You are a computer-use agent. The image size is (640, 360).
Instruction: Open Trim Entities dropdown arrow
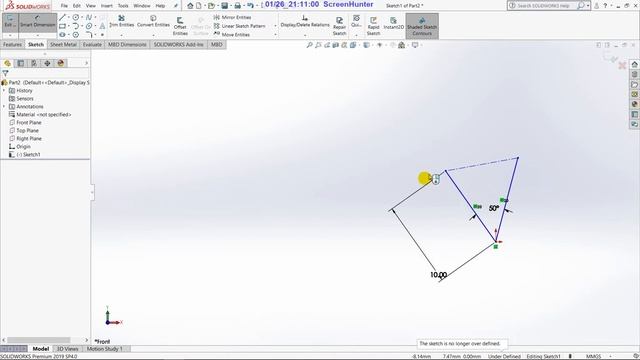pos(121,35)
